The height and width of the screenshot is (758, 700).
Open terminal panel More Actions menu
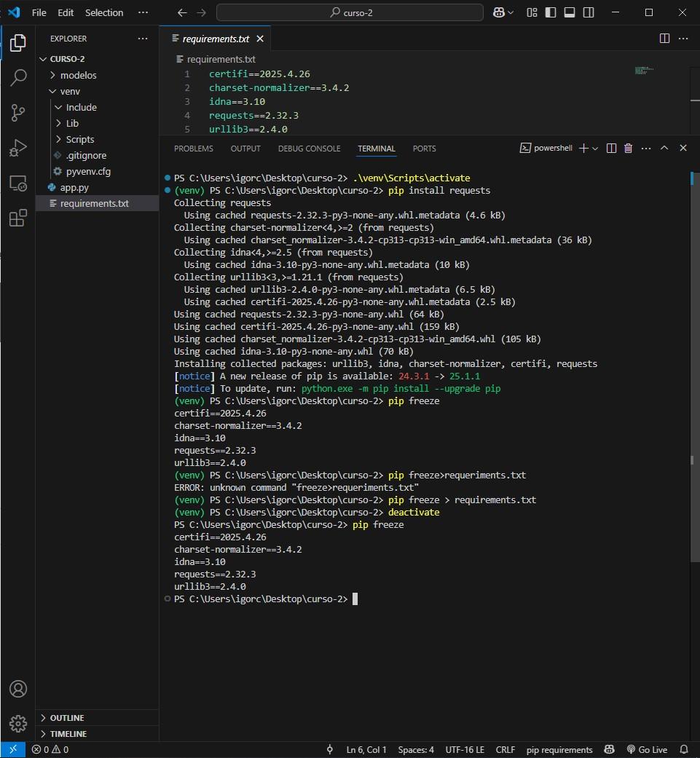[646, 149]
